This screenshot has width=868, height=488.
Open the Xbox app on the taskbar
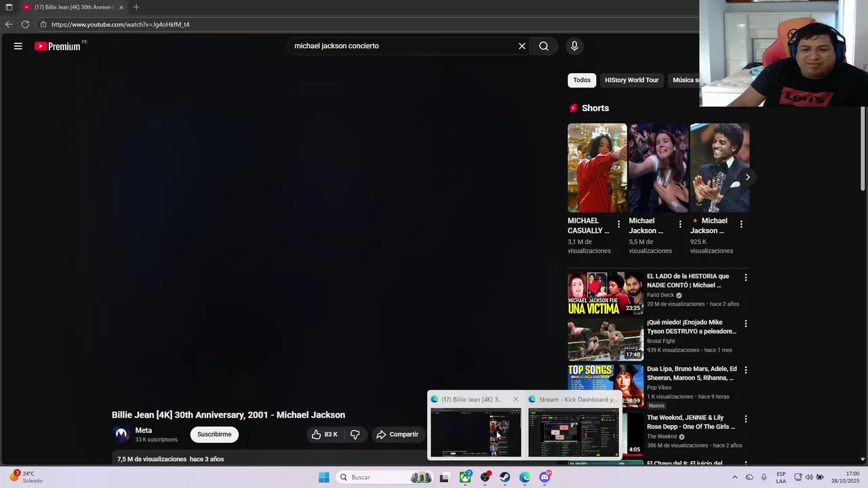click(x=465, y=477)
